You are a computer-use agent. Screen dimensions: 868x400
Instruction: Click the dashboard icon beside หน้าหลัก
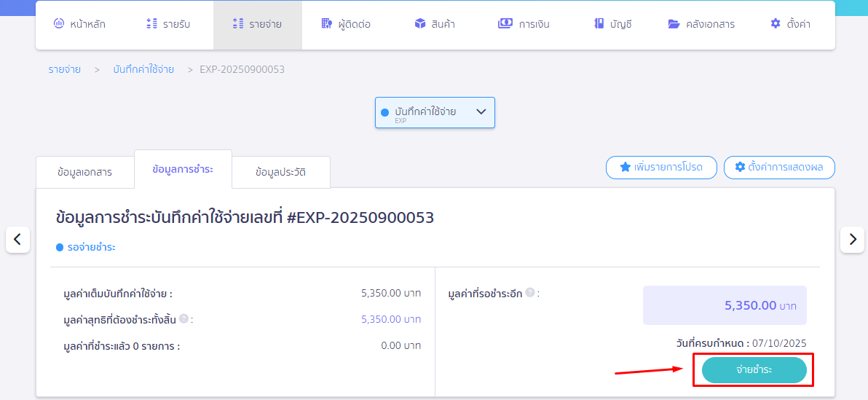click(x=59, y=24)
